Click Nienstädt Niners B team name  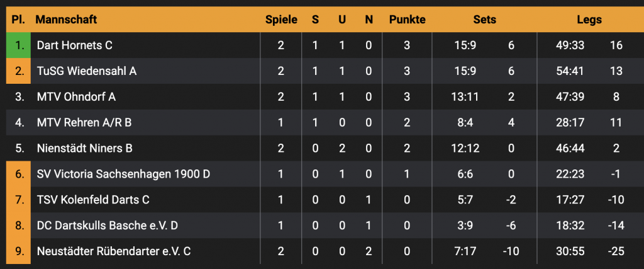pos(84,149)
